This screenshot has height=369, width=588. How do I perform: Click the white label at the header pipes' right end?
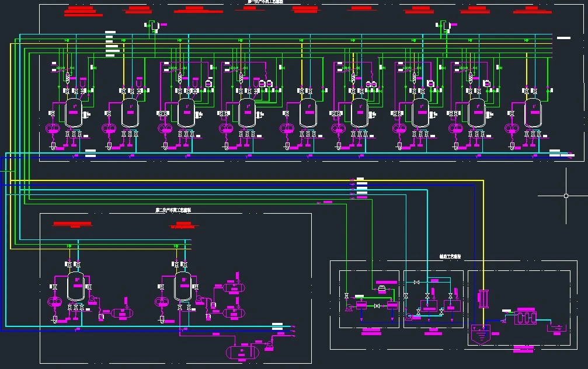click(563, 38)
